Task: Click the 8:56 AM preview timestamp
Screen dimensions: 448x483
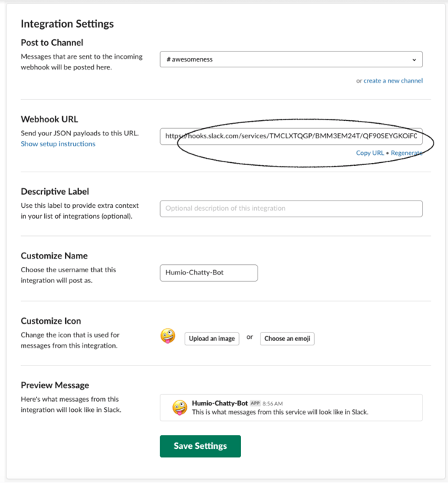Action: (x=273, y=403)
